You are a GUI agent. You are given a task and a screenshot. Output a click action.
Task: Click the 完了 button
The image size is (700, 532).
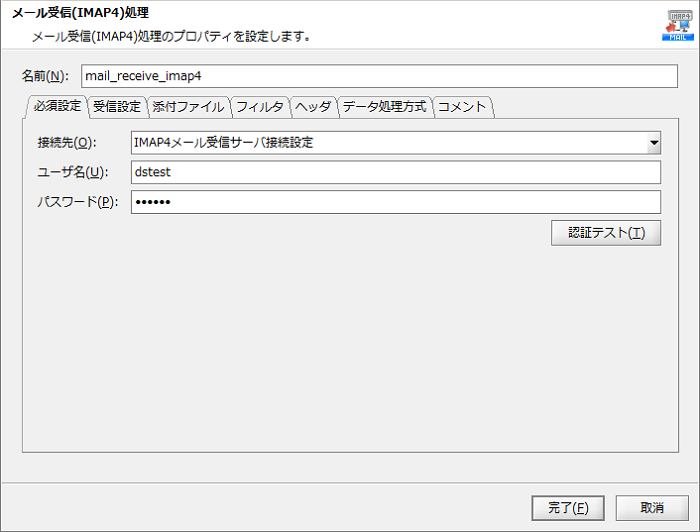568,508
